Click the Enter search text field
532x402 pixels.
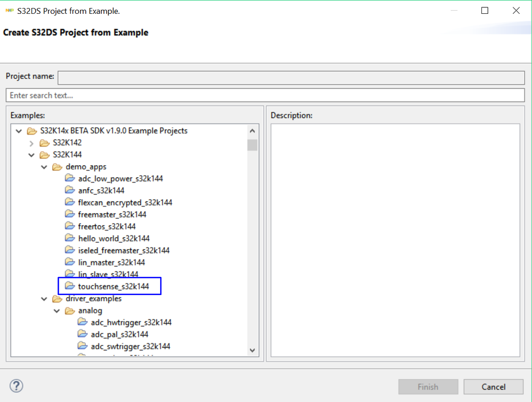(x=265, y=95)
